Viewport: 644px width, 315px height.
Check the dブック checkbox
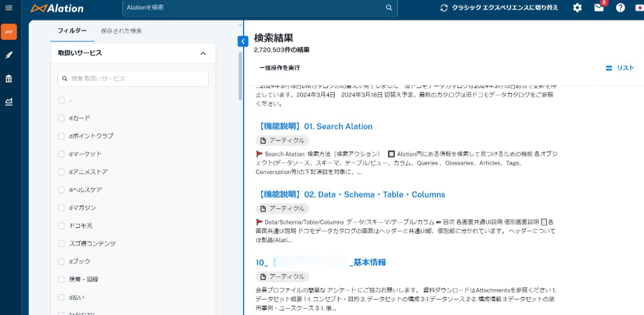click(x=61, y=262)
